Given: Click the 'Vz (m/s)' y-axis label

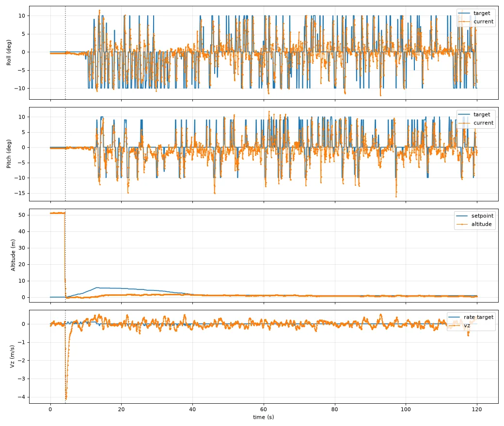Looking at the screenshot, I should pos(12,356).
